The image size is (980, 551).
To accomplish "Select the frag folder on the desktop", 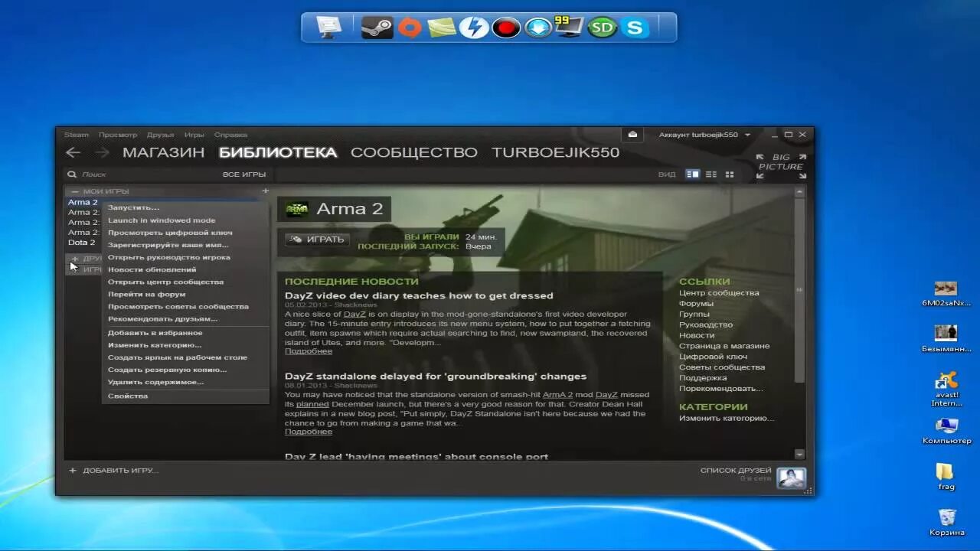I will tap(946, 477).
